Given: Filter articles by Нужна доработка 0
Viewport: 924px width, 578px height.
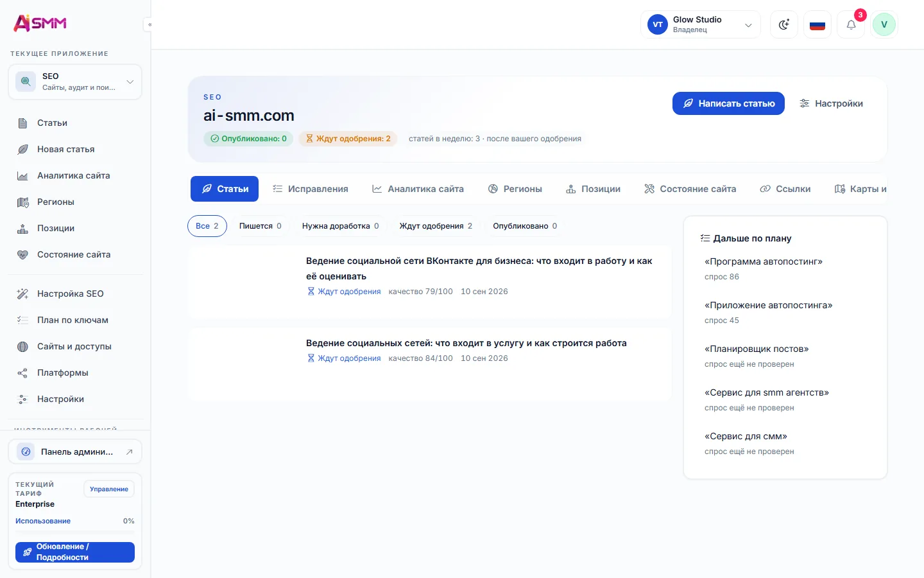Looking at the screenshot, I should 341,226.
